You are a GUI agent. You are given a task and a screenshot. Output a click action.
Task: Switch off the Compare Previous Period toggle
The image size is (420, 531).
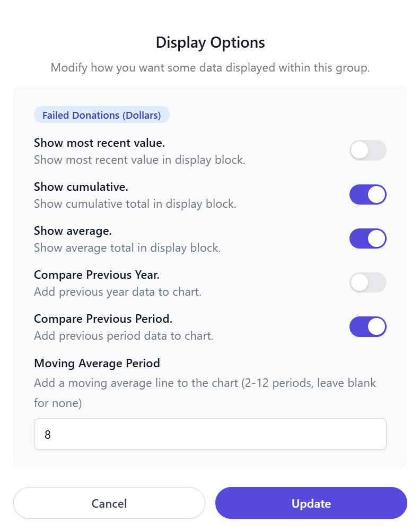367,326
